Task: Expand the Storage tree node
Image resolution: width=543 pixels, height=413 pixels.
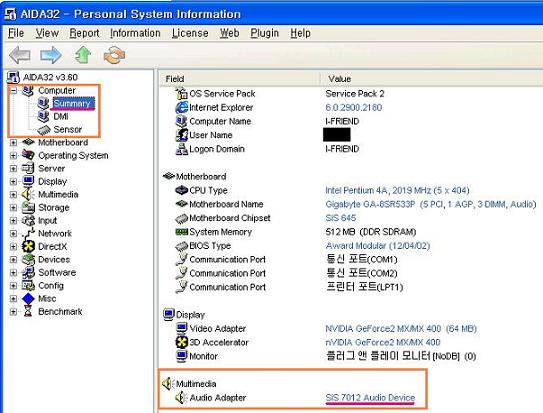Action: pos(14,208)
